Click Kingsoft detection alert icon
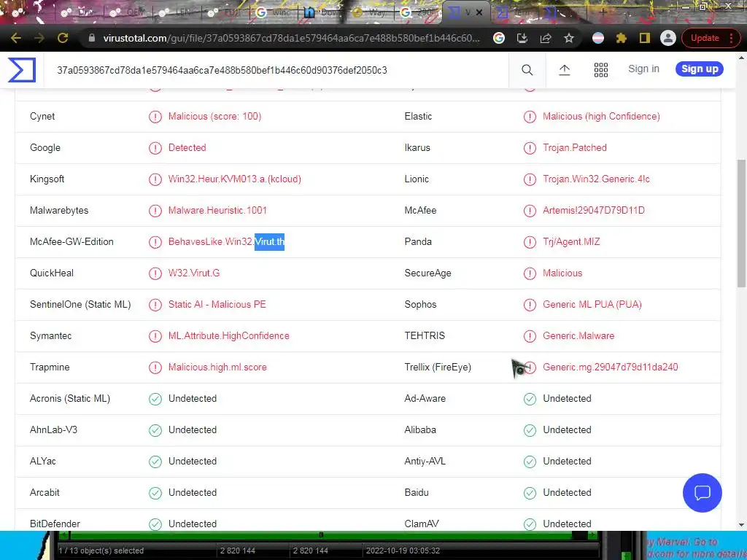 (155, 179)
